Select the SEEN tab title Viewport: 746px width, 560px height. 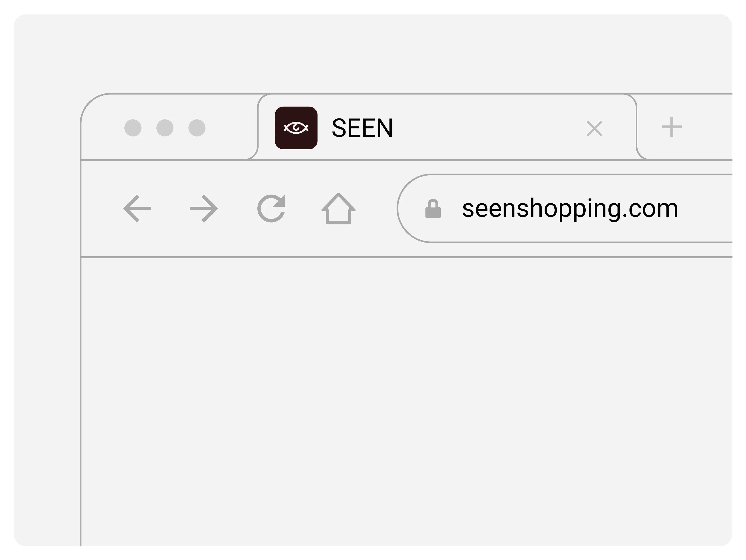[x=362, y=128]
